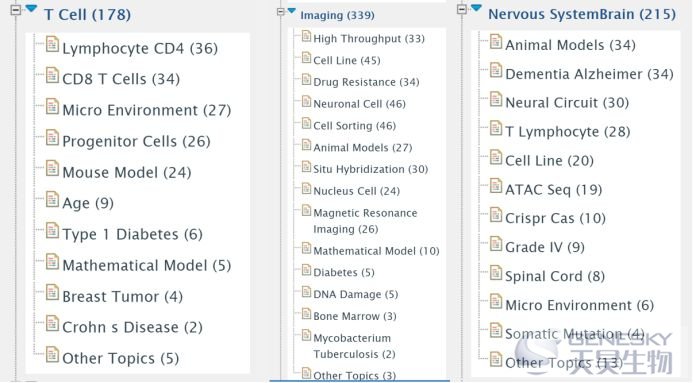Select the Cell Sorting (46) entry

pos(354,126)
